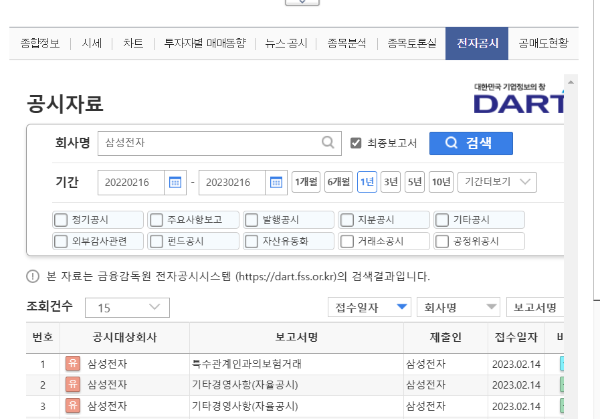This screenshot has height=419, width=600.
Task: Open 기타경영사항(자율공시) report in row 3
Action: point(245,406)
